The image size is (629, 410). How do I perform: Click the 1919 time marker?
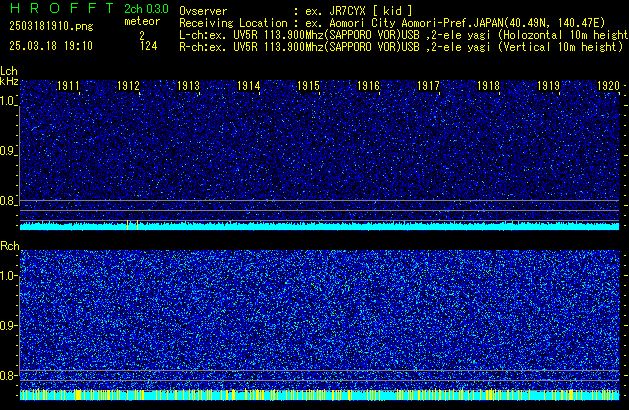click(x=548, y=86)
